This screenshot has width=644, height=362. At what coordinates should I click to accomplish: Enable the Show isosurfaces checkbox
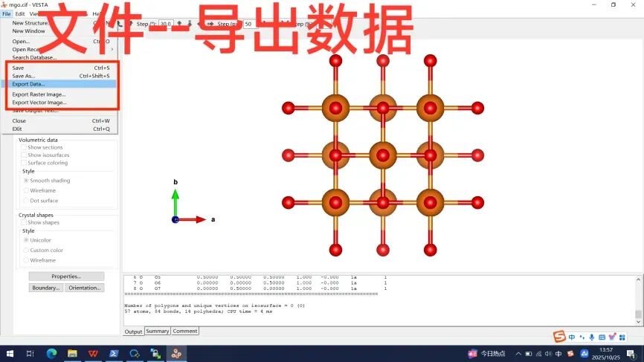[x=24, y=155]
